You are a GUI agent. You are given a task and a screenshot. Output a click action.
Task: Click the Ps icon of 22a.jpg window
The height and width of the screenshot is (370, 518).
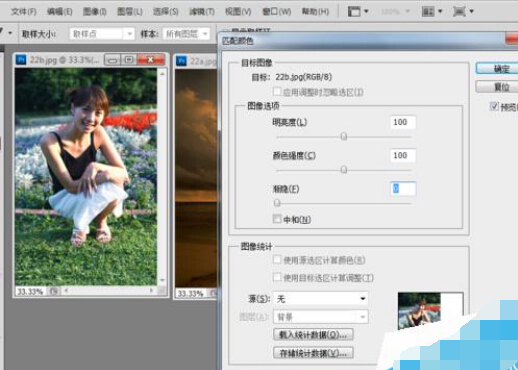point(181,61)
